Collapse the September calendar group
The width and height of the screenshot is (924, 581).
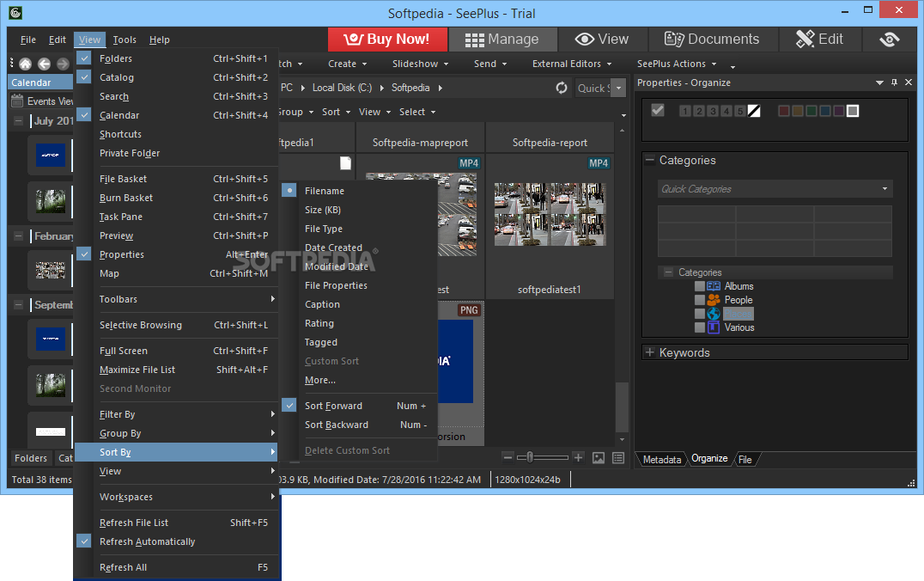click(x=18, y=304)
